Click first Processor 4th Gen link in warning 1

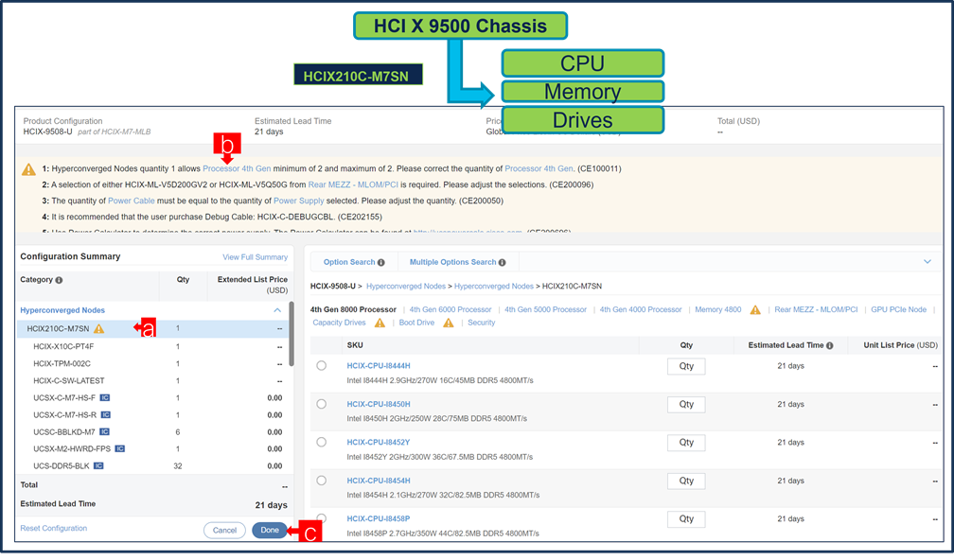[237, 169]
